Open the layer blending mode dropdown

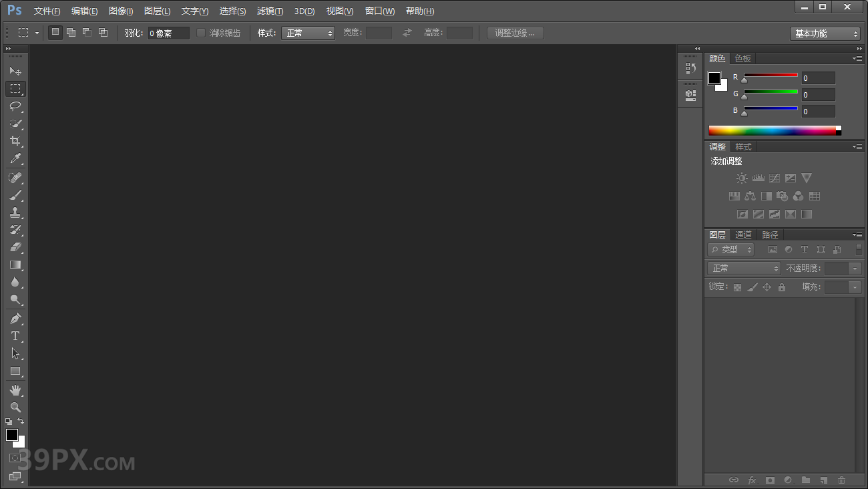[x=743, y=267]
